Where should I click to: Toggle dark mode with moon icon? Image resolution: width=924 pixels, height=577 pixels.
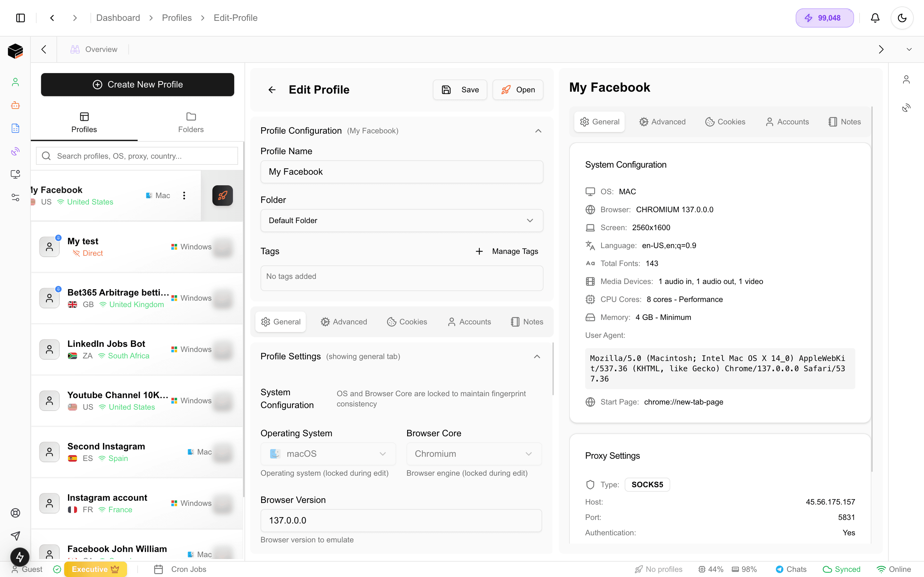click(x=902, y=18)
